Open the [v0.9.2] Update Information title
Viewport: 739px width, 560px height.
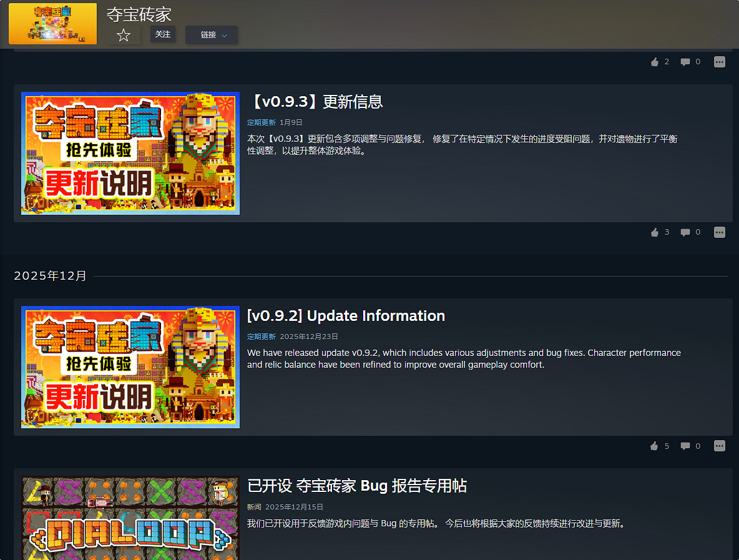click(346, 316)
